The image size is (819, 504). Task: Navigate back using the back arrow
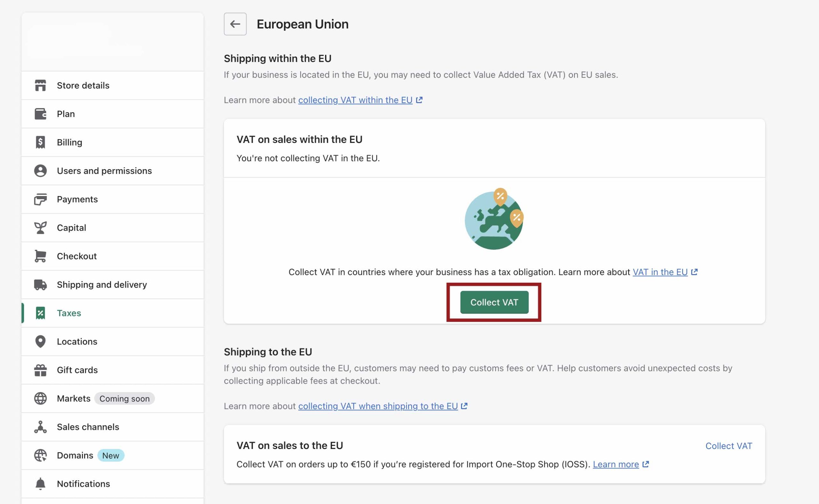tap(235, 23)
